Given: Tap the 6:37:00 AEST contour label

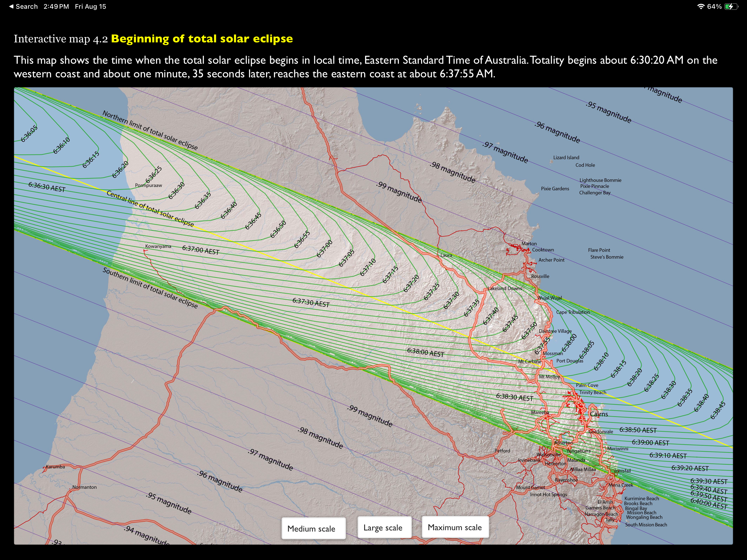Looking at the screenshot, I should tap(201, 250).
